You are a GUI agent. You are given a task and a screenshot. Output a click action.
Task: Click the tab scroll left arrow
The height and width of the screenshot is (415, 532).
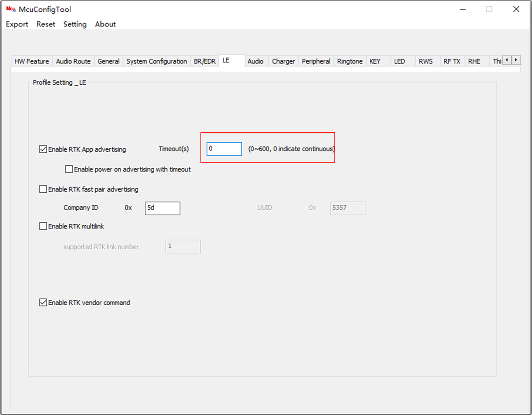pyautogui.click(x=507, y=60)
